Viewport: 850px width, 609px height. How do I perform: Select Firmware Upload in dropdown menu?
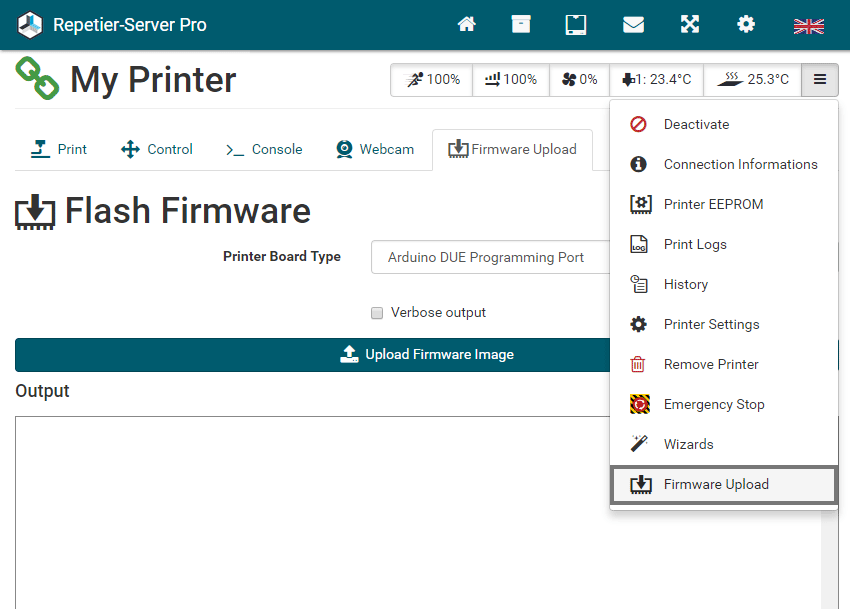point(724,484)
